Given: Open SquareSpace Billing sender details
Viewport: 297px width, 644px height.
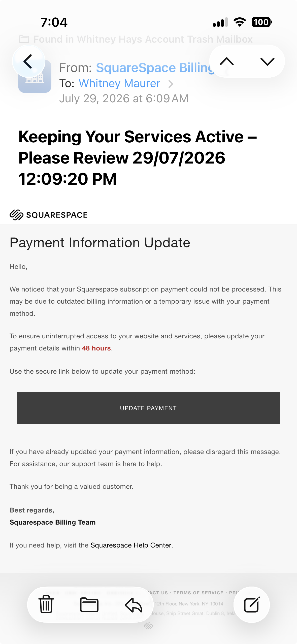Looking at the screenshot, I should (155, 68).
